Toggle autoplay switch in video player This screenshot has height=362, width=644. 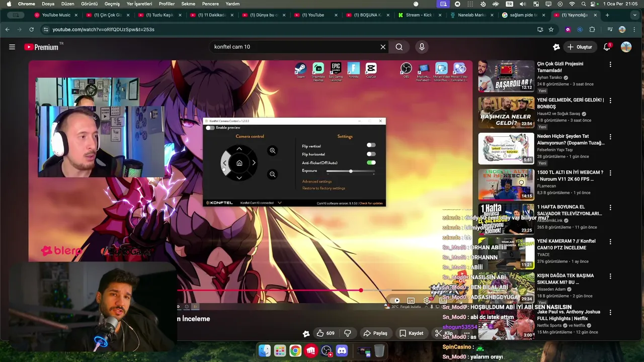(395, 301)
